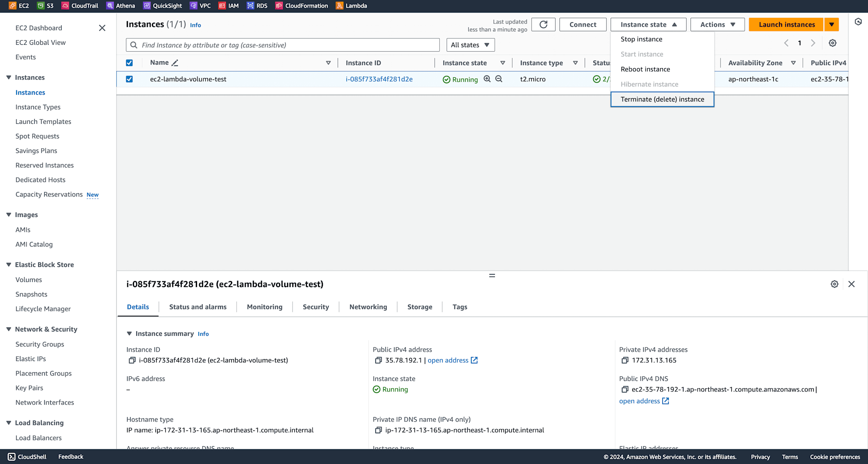The image size is (868, 464).
Task: Click the Launch instances button
Action: point(786,24)
